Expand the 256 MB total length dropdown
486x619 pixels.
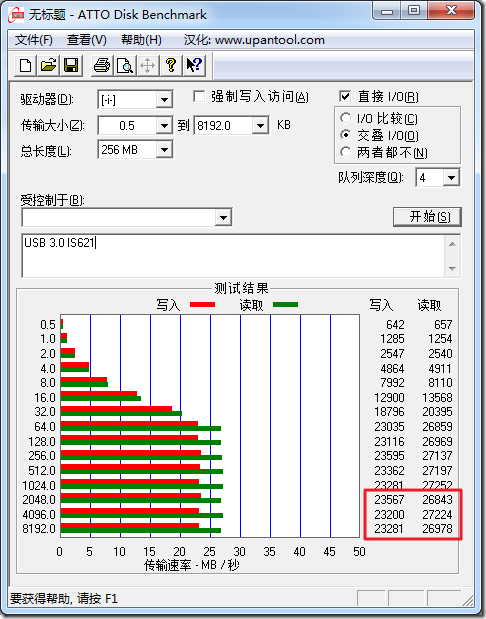(164, 150)
